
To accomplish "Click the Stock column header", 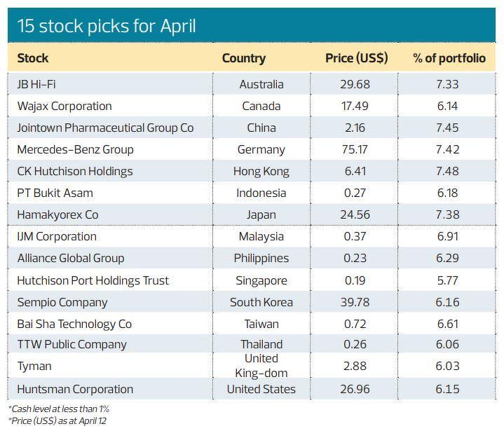I will point(33,58).
